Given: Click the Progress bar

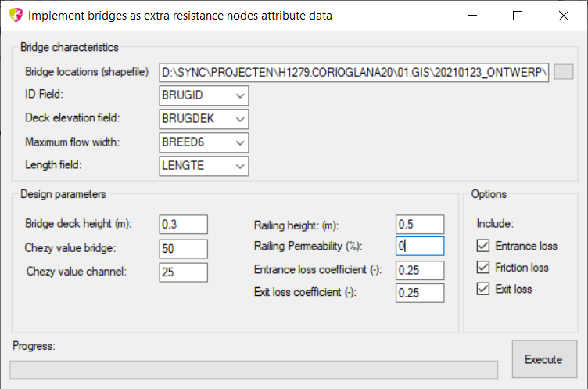Looking at the screenshot, I should pos(253,369).
